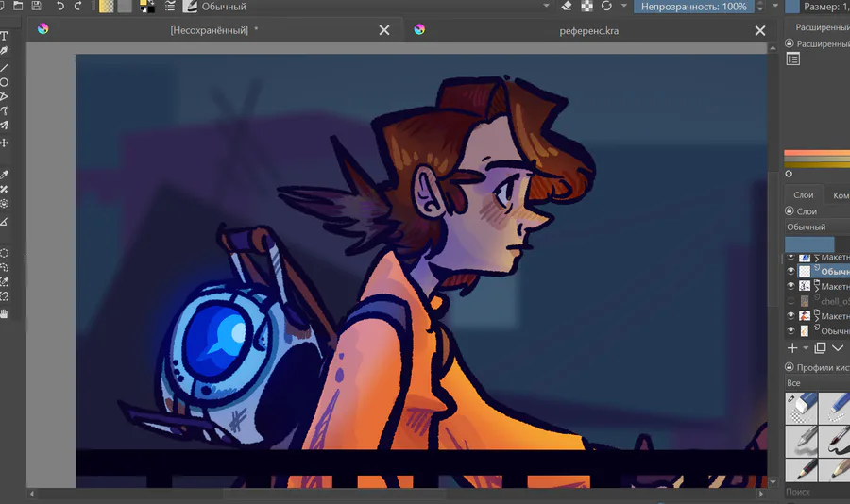
Task: Open the brush preset chooser icon
Action: 190,6
